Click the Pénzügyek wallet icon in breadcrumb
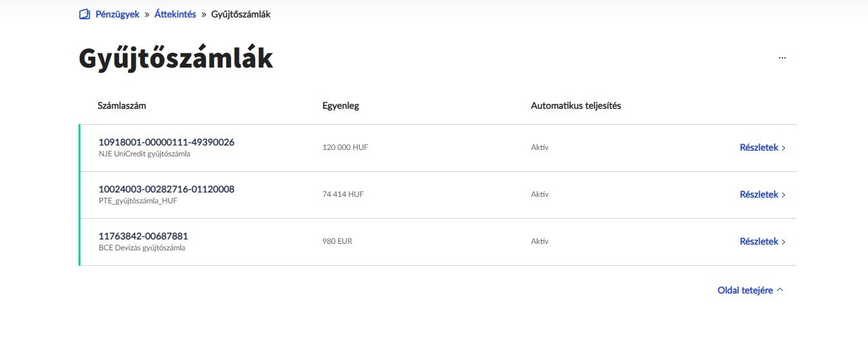Image resolution: width=868 pixels, height=343 pixels. tap(84, 14)
